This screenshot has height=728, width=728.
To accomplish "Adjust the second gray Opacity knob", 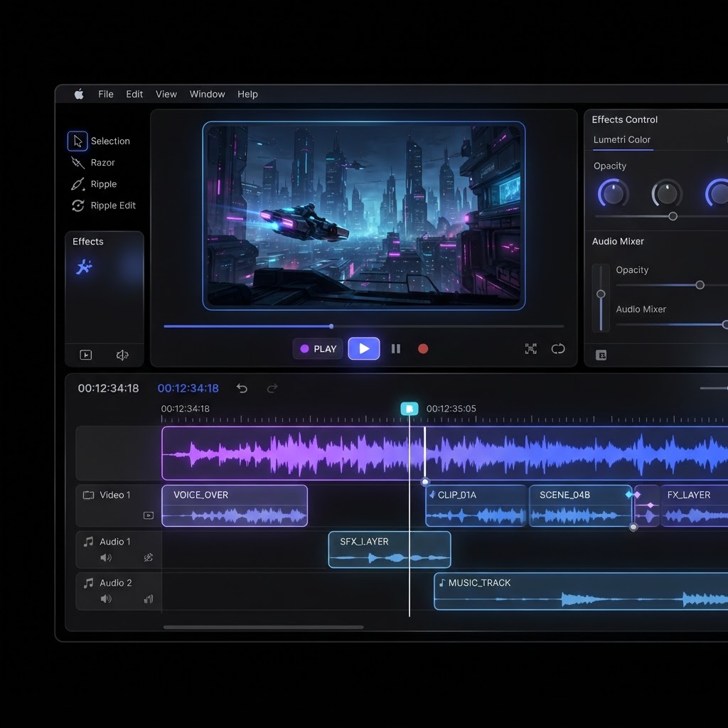I will click(667, 194).
